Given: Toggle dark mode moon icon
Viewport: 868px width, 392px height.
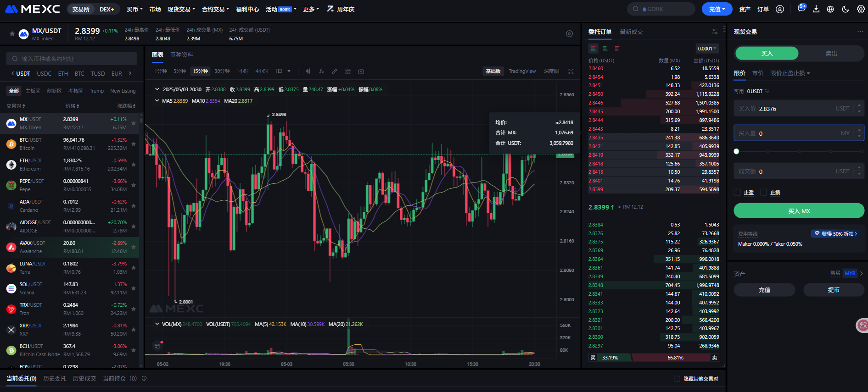Looking at the screenshot, I should (x=846, y=9).
